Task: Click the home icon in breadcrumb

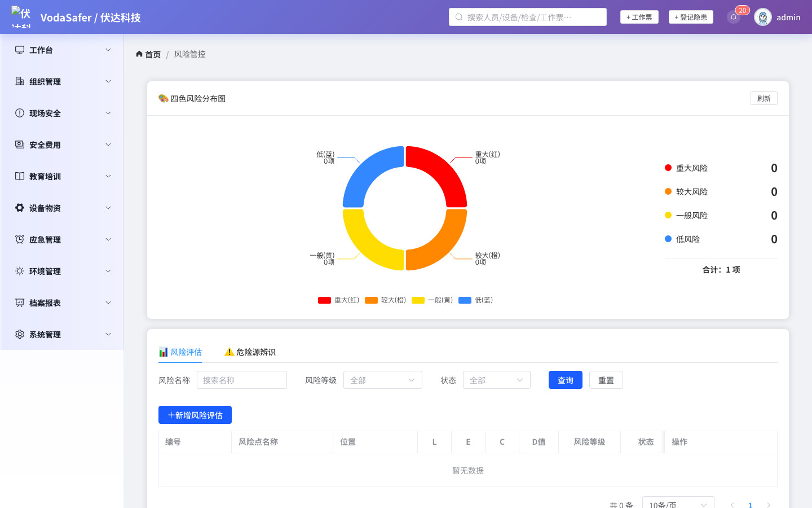Action: pyautogui.click(x=139, y=54)
